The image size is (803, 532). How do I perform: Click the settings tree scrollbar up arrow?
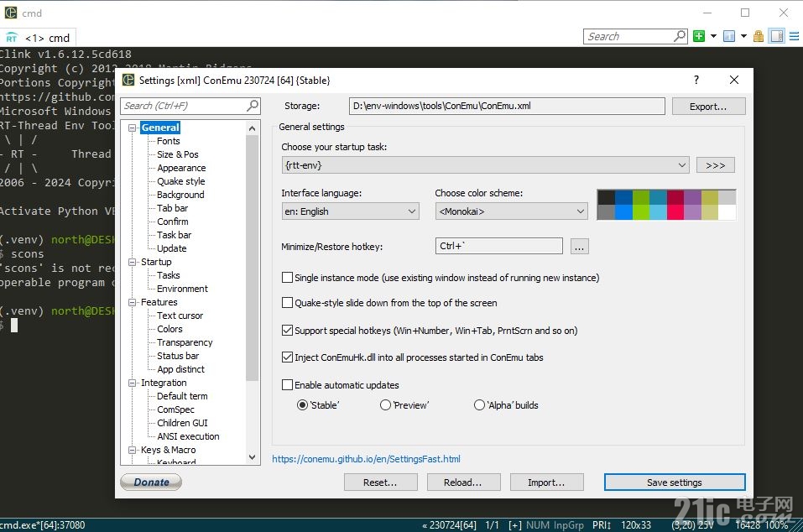[x=252, y=128]
